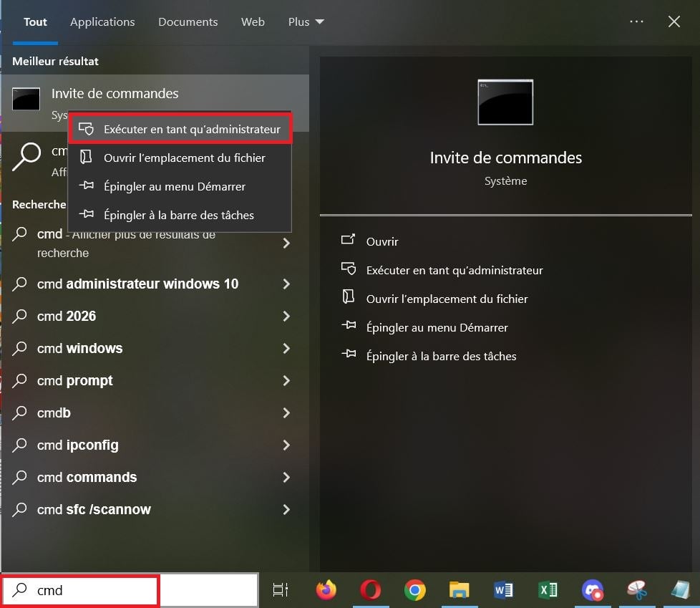Screen dimensions: 700x608
Task: Click the Ouvrir open-window icon in right pane
Action: [349, 239]
